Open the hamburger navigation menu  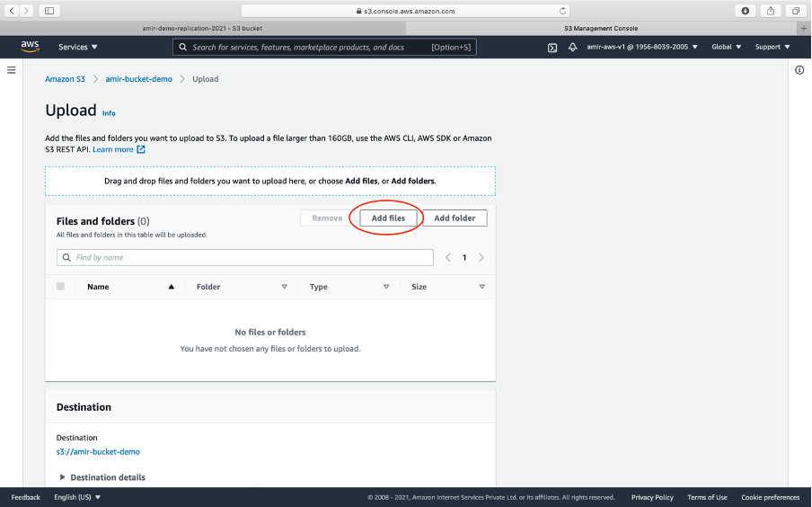(x=12, y=70)
